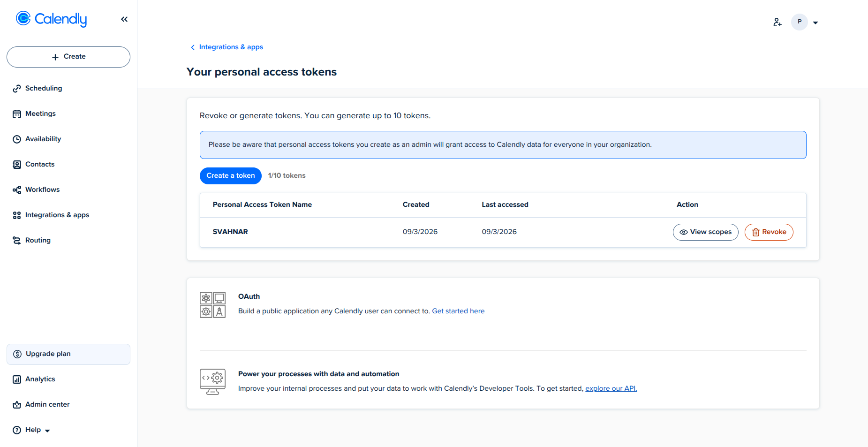Click the admin warning notice banner
This screenshot has height=447, width=868.
(503, 145)
